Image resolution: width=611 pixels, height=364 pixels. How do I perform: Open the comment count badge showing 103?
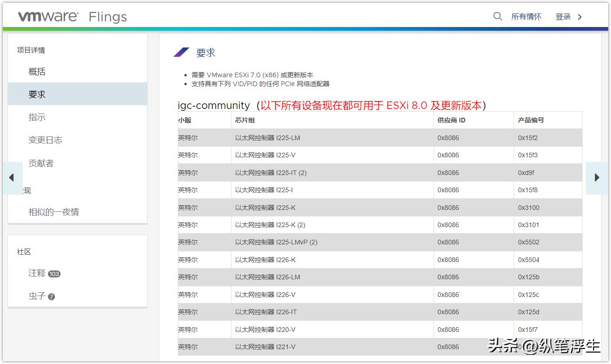54,274
